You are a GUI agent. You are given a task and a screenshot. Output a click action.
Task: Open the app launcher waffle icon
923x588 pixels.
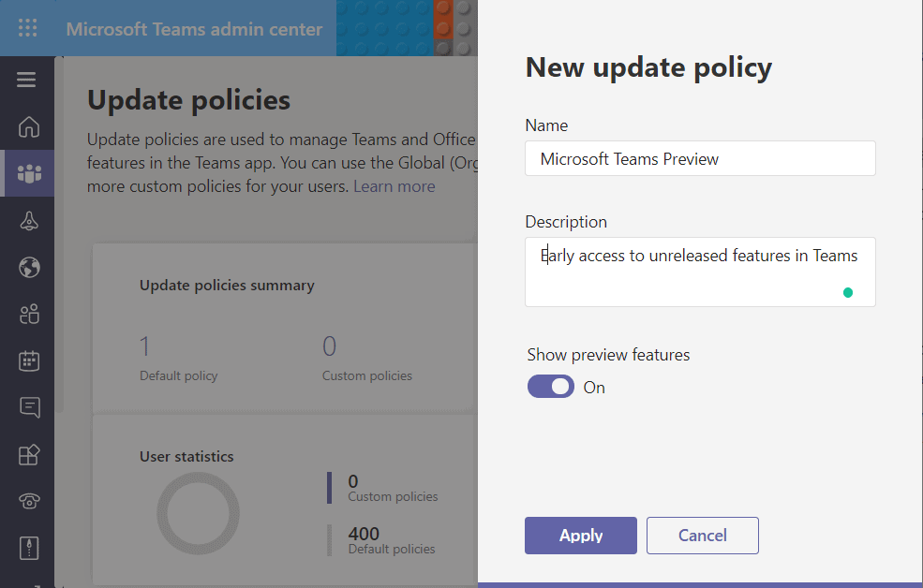pos(28,28)
